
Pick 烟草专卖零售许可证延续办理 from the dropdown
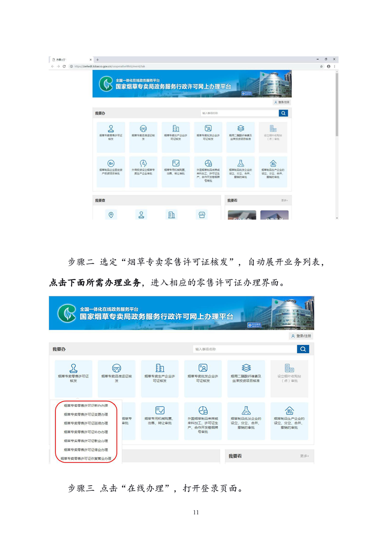(x=86, y=423)
